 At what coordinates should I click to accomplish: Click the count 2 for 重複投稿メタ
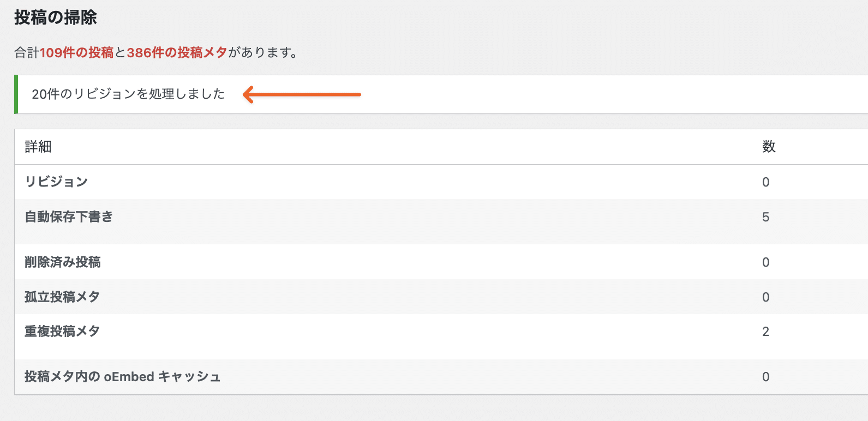click(x=765, y=332)
